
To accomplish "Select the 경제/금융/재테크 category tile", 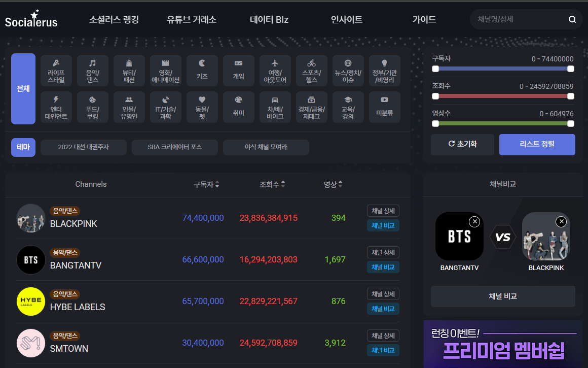I will [312, 107].
